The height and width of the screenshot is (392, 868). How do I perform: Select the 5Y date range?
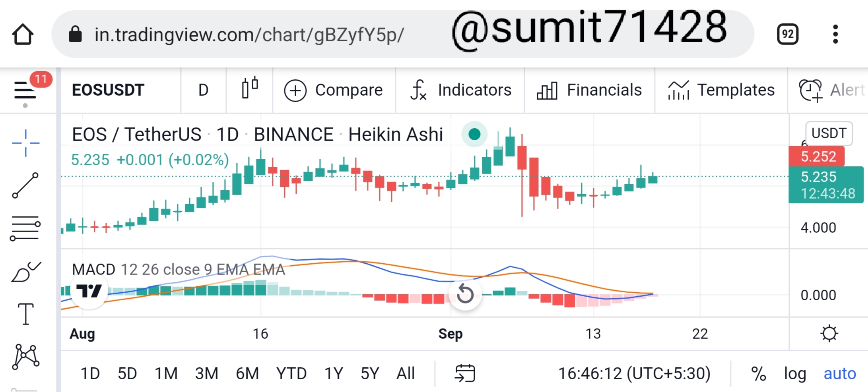click(x=370, y=374)
